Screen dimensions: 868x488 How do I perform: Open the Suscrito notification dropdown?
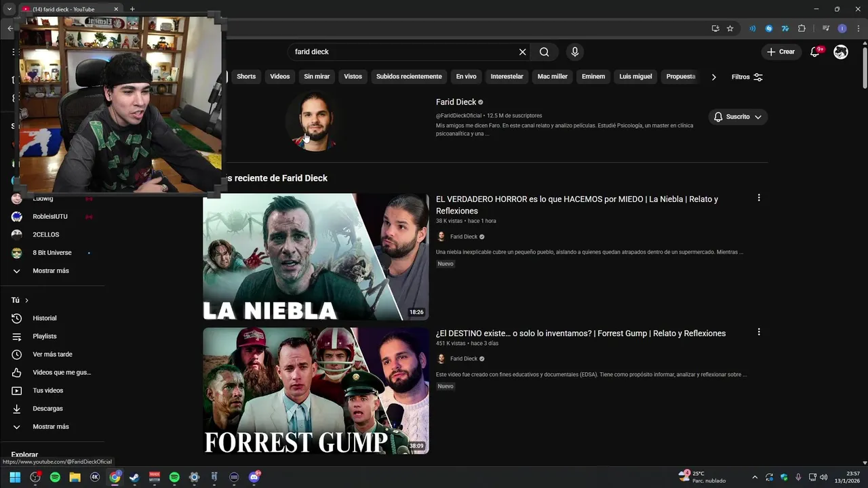(738, 117)
